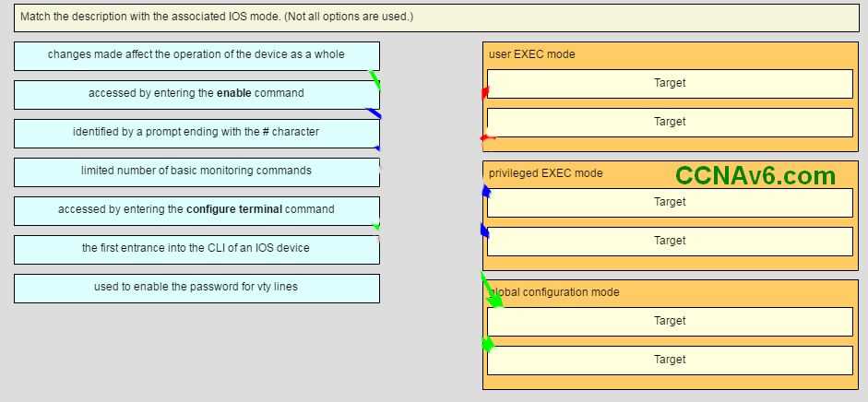Viewport: 868px width, 402px height.
Task: Select 'accessed by entering the configure terminal' box
Action: [x=196, y=210]
